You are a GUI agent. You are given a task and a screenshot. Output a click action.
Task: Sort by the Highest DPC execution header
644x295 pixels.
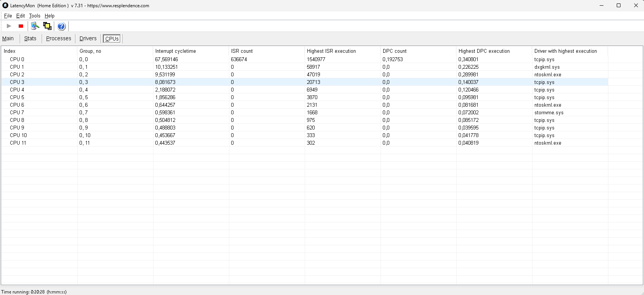tap(494, 51)
